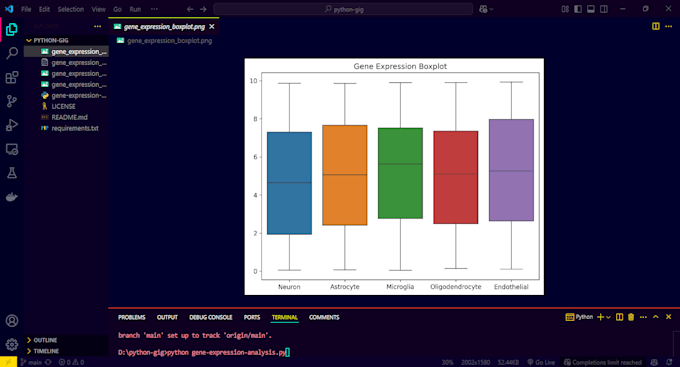Open the terminal panel More Actions ellipsis
Screen dimensions: 680x367
(x=643, y=317)
